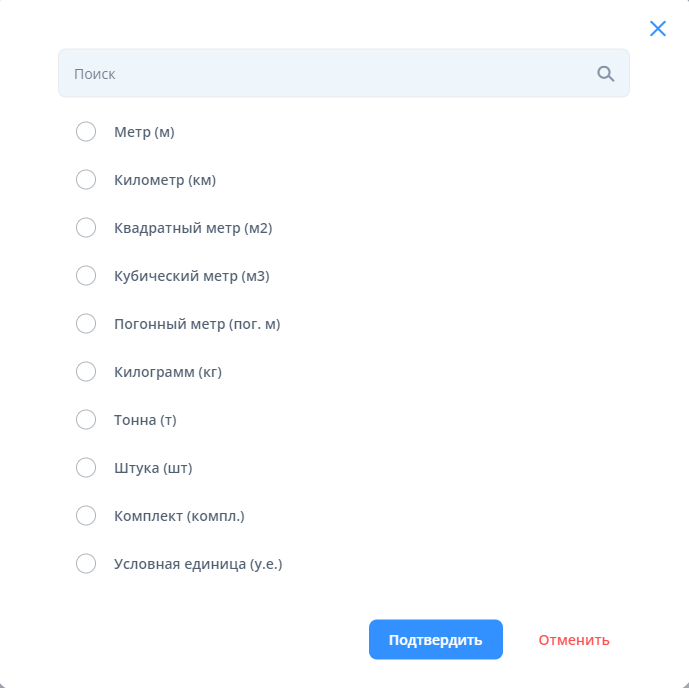Image resolution: width=689 pixels, height=688 pixels.
Task: Click the magnifier icon in search field
Action: [x=606, y=73]
